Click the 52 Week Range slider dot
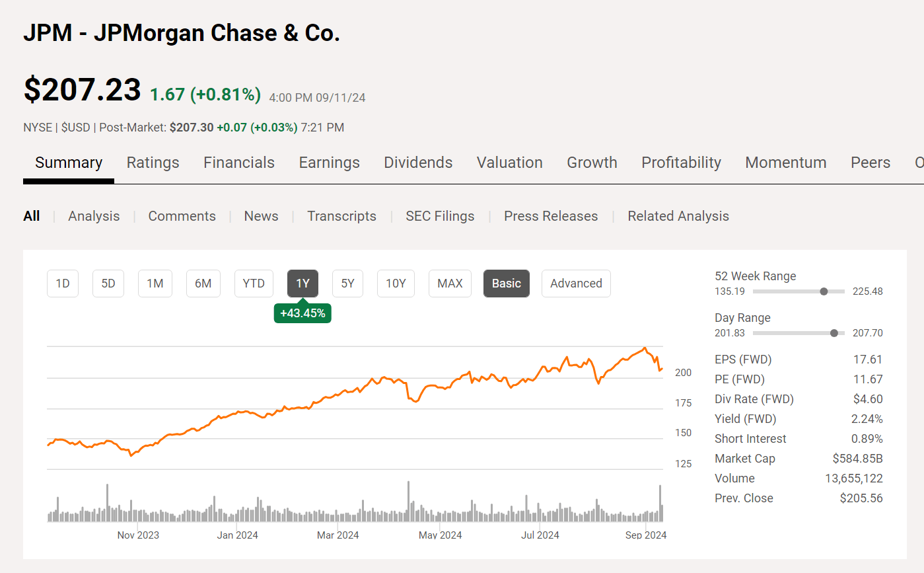This screenshot has height=573, width=924. pyautogui.click(x=824, y=291)
